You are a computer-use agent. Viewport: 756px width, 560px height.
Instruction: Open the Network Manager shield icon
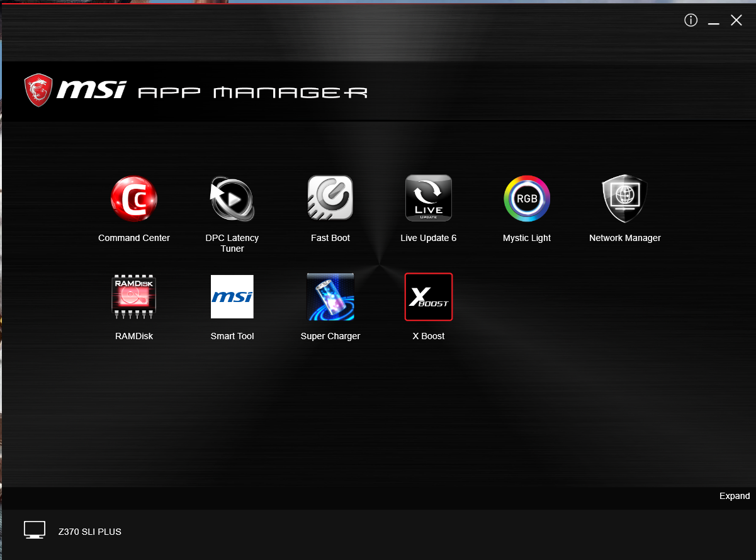[x=625, y=198]
